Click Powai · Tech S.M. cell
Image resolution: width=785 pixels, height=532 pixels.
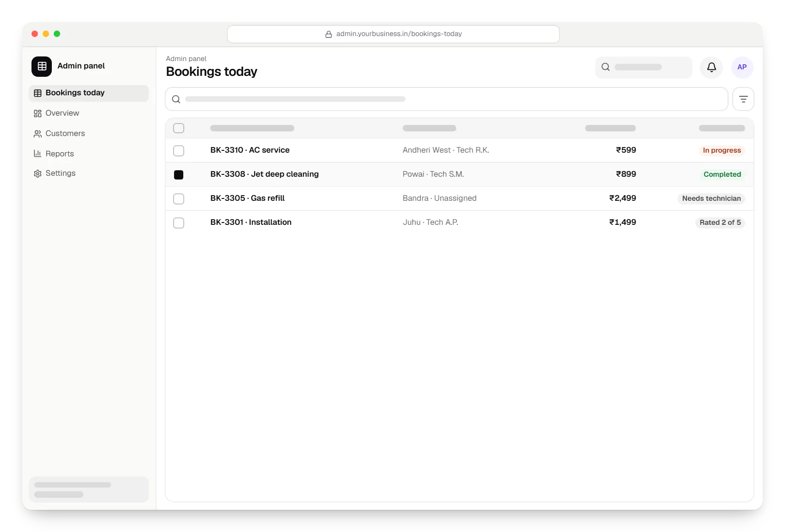point(433,174)
